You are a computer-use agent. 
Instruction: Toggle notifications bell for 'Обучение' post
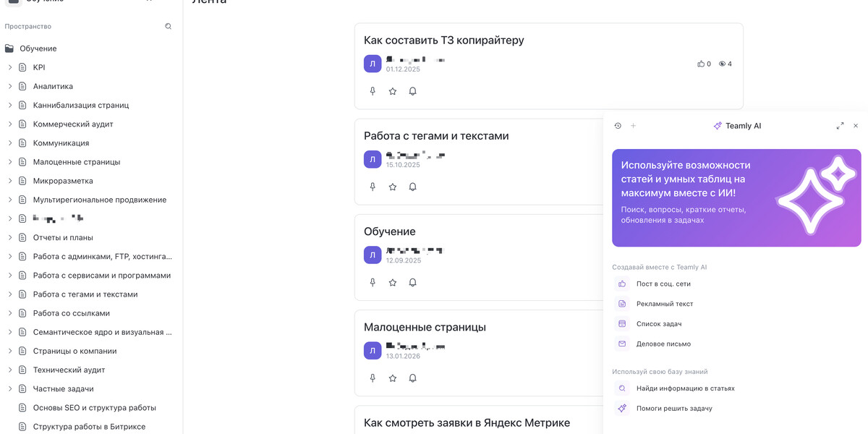click(412, 283)
